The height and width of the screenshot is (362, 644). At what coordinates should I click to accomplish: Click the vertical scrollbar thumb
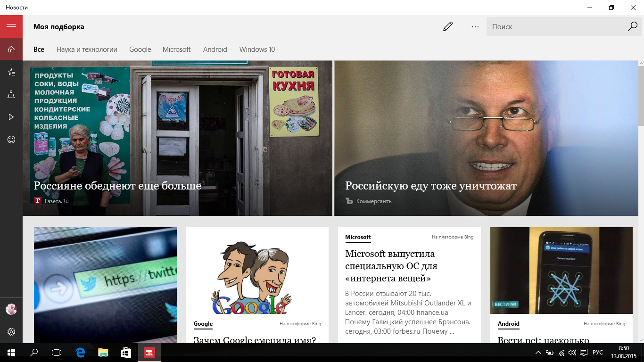pyautogui.click(x=641, y=96)
